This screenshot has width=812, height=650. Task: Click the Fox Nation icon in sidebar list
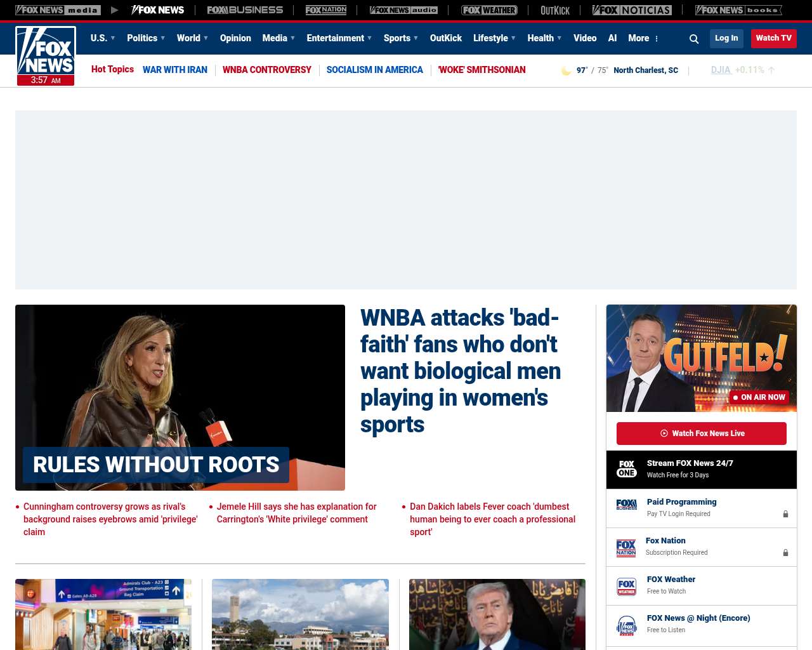coord(626,548)
